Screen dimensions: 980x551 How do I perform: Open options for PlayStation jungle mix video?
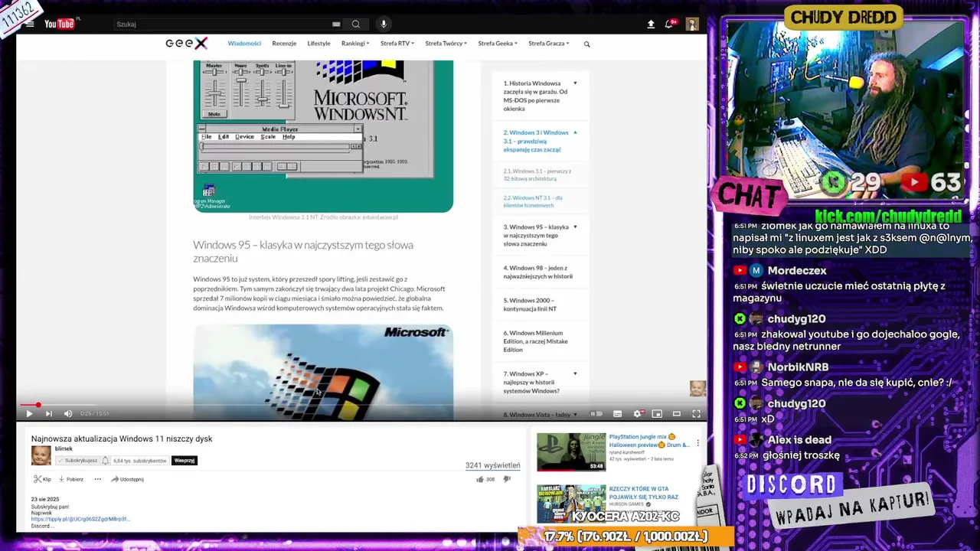click(697, 443)
